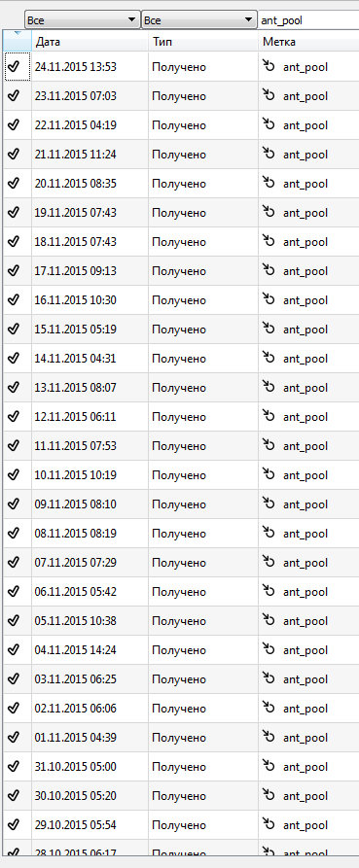Click received arrow icon on 10.11.2015 row
This screenshot has height=868, width=359.
coord(269,474)
